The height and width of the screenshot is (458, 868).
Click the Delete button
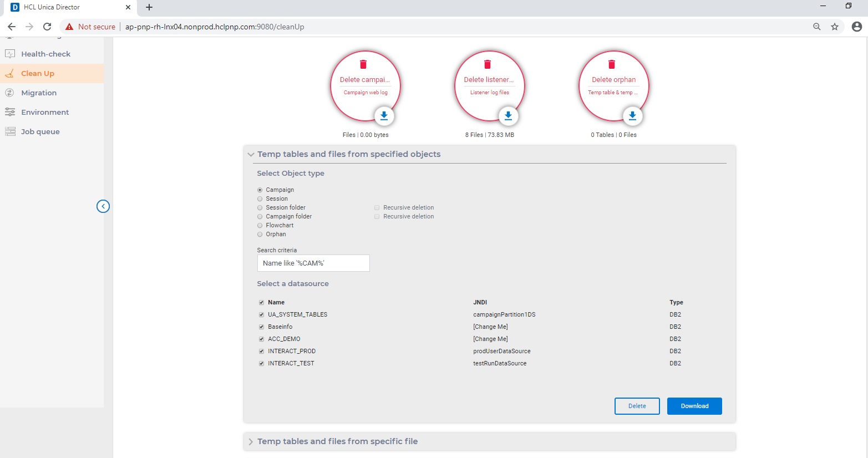pyautogui.click(x=637, y=406)
